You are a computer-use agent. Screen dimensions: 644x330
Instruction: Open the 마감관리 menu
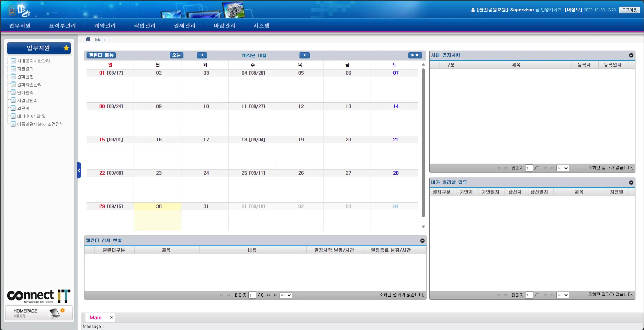tap(225, 26)
